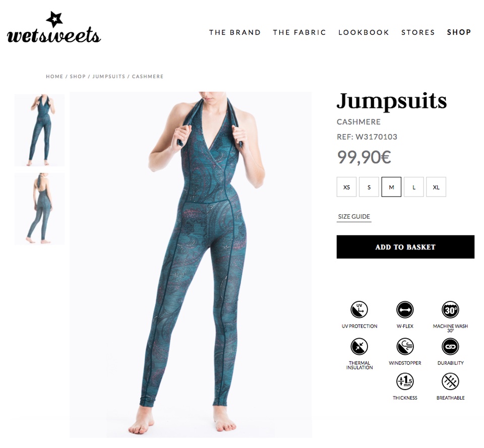Screen dimensions: 484x448
Task: Open The Brand menu item
Action: click(x=235, y=32)
